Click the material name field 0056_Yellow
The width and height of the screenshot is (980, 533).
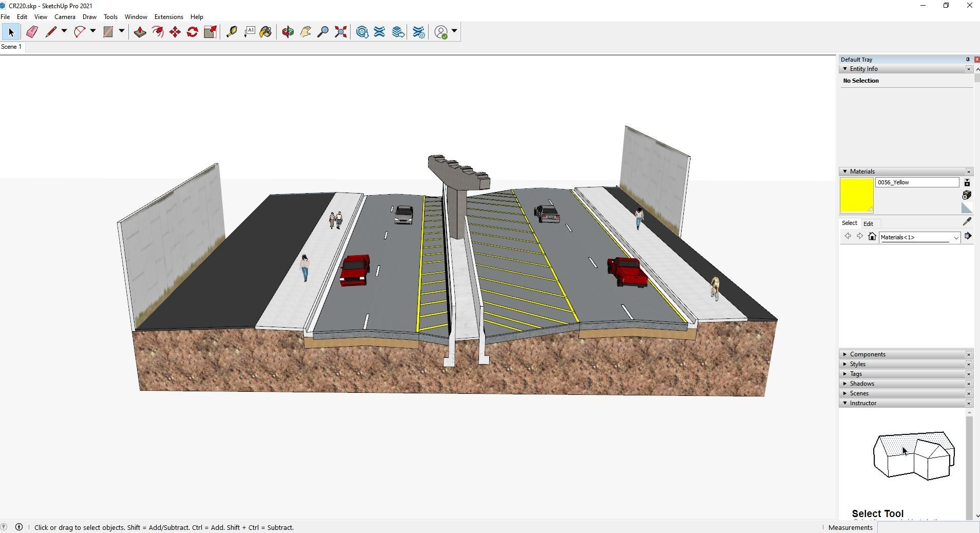pos(917,182)
